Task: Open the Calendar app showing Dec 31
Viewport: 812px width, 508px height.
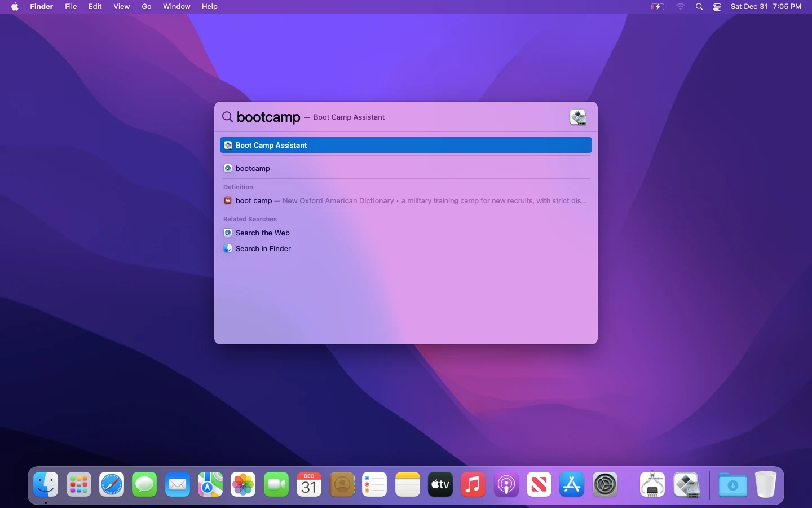Action: 308,484
